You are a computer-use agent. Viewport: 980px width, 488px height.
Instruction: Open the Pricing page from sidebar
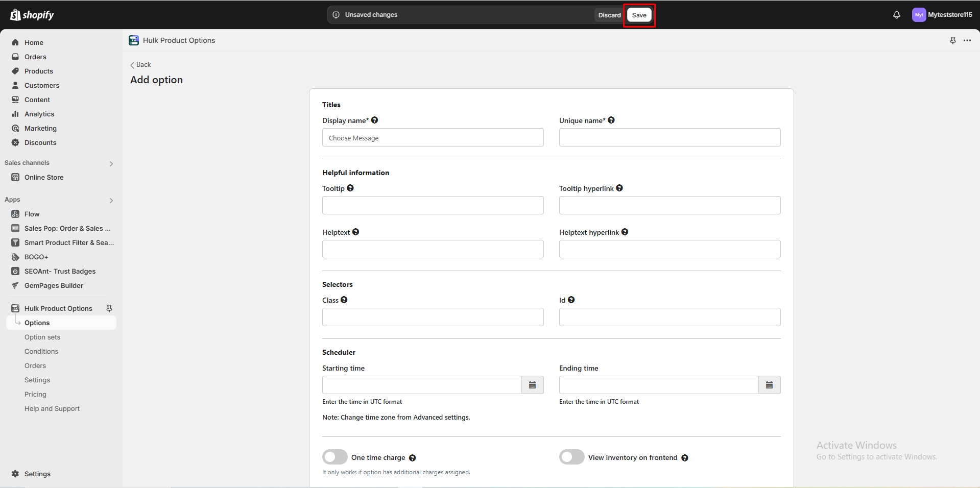(x=35, y=394)
